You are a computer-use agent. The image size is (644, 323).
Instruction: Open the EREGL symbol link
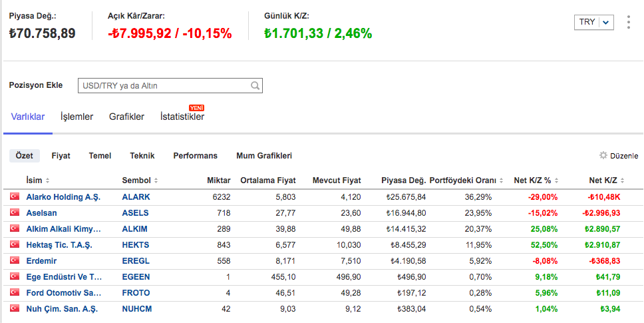(x=136, y=261)
